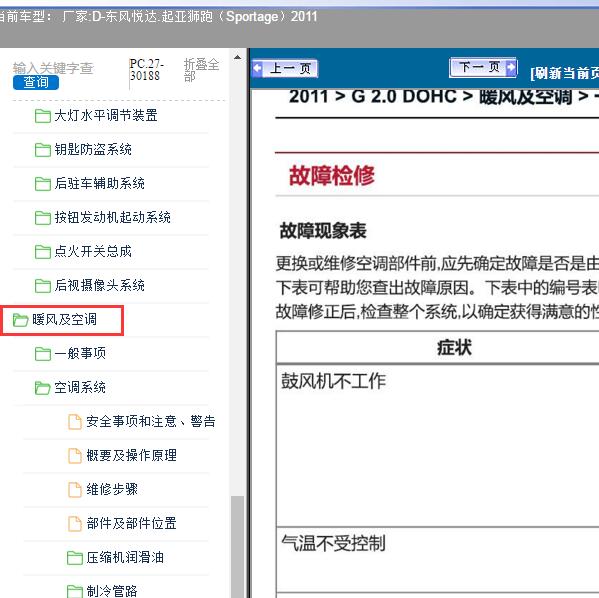Click the folder icon beside 大灯水平调节装置

pos(42,116)
